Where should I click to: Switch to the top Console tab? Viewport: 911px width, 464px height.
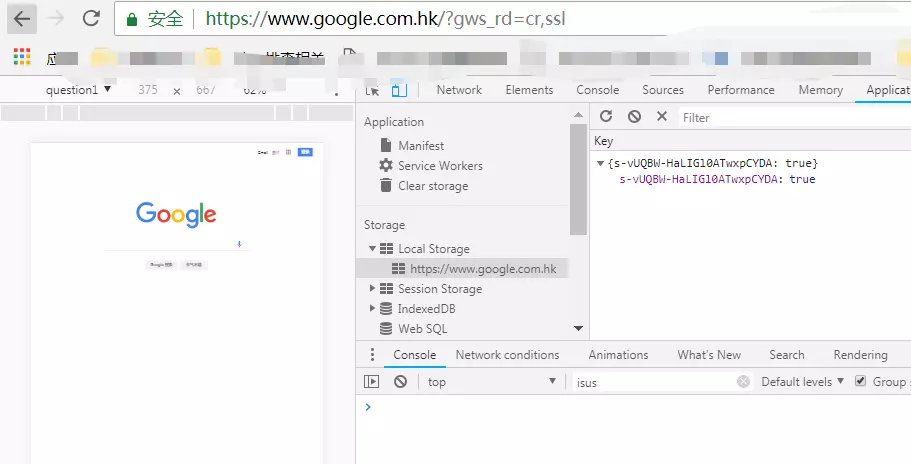(x=597, y=90)
